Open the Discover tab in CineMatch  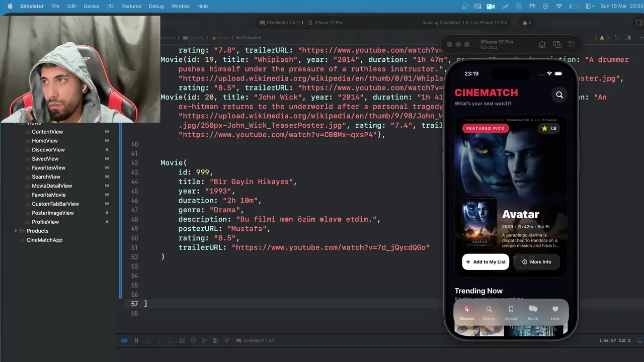click(x=466, y=312)
